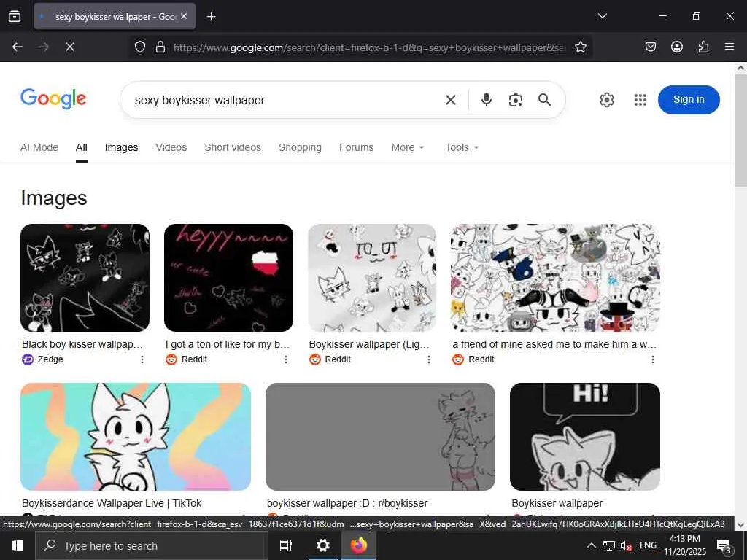This screenshot has width=747, height=560.
Task: Open Firefox application hamburger menu
Action: pyautogui.click(x=729, y=47)
